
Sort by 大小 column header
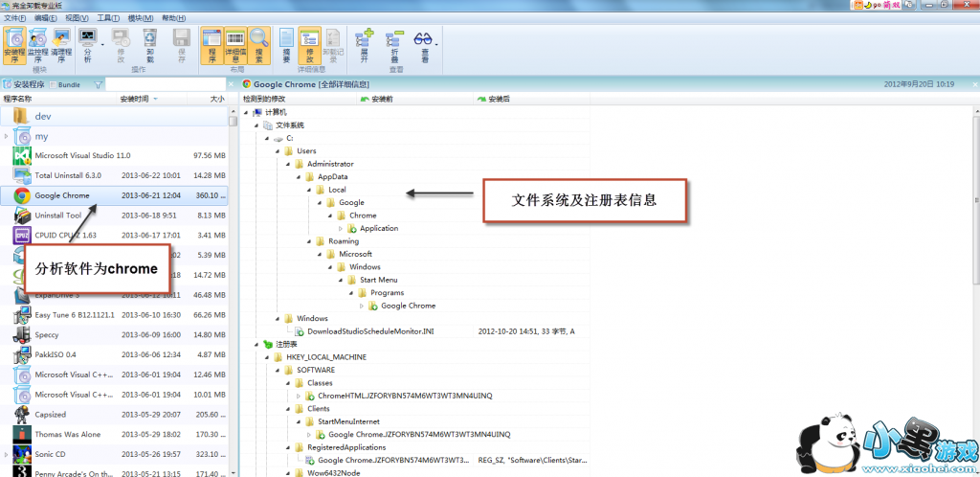[208, 99]
